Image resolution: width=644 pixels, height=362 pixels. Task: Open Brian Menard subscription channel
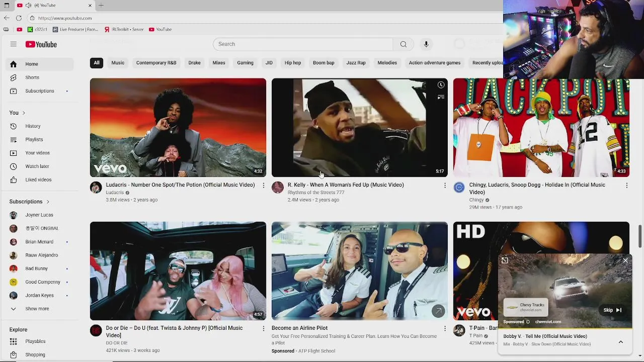[39, 242]
